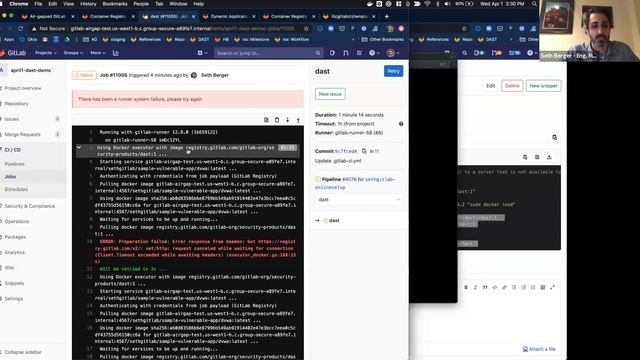
Task: Open Security & Compliance in sidebar
Action: (29, 206)
